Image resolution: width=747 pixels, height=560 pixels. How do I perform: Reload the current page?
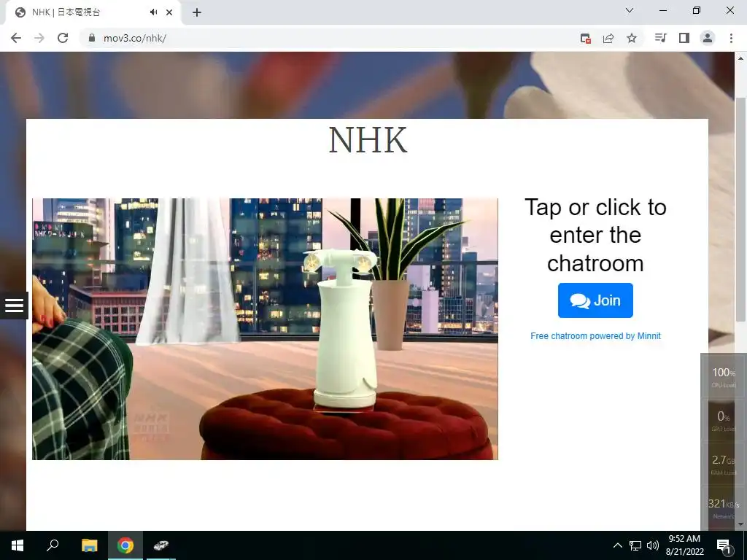(63, 38)
